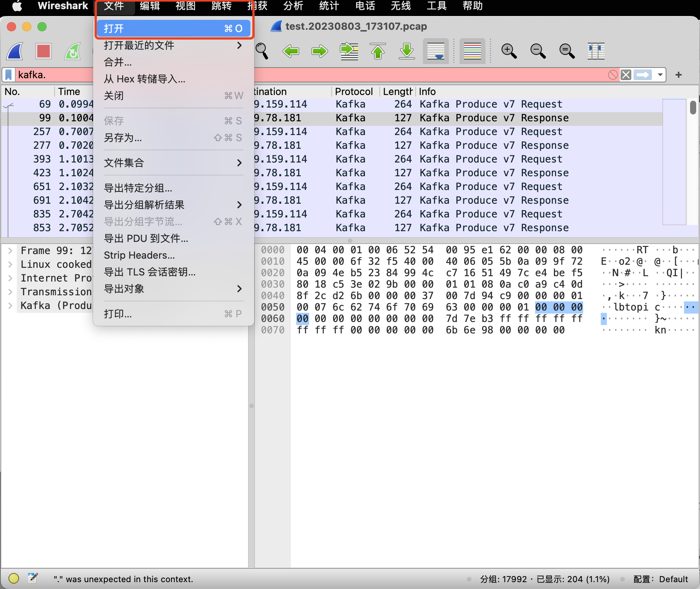Click the green restart capture icon
The height and width of the screenshot is (589, 700).
pyautogui.click(x=73, y=51)
